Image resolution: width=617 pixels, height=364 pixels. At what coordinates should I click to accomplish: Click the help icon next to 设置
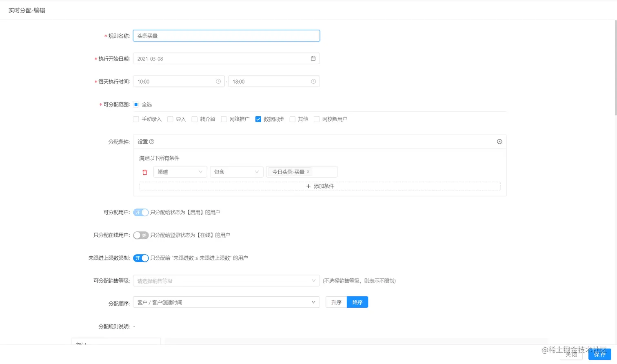[x=152, y=142]
